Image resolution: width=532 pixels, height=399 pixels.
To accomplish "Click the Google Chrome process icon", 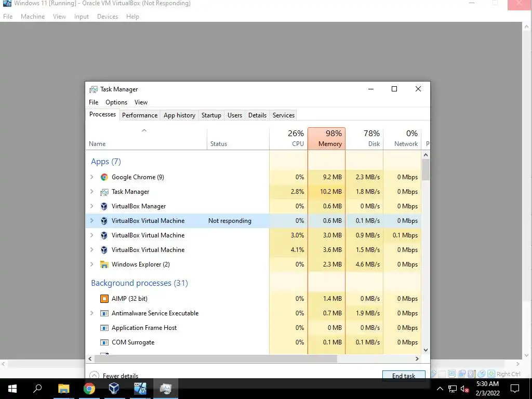I will coord(104,177).
